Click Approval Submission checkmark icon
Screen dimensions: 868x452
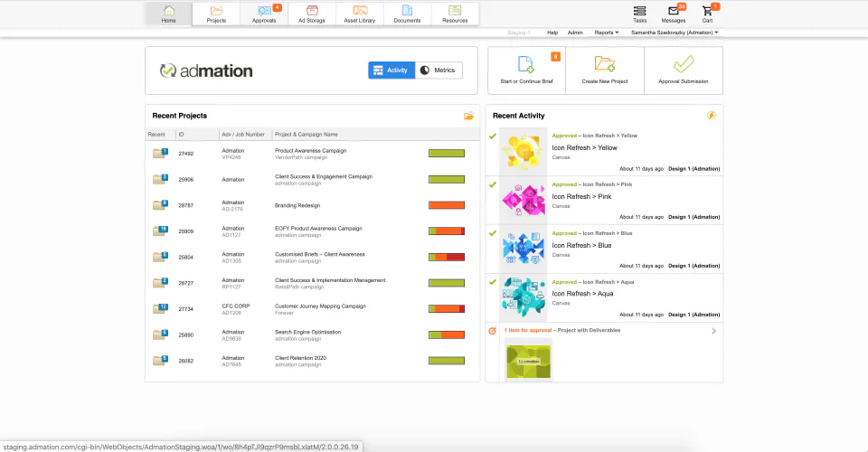click(x=684, y=64)
